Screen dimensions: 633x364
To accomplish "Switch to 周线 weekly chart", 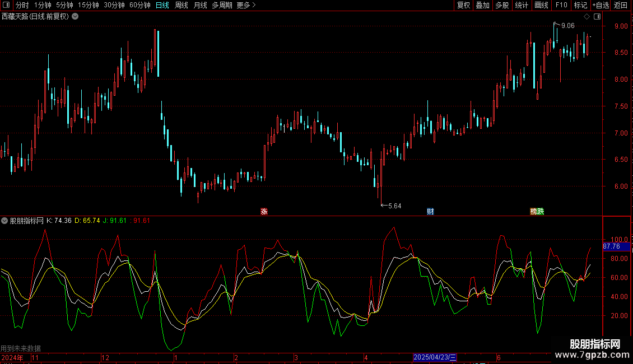I will pos(181,5).
